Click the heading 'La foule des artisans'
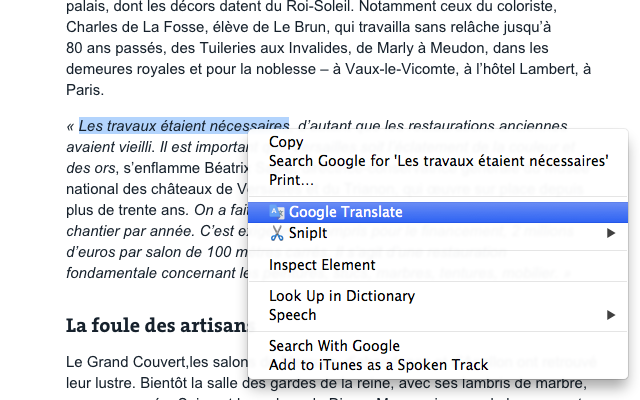Viewport: 640px width, 400px height. point(156,325)
